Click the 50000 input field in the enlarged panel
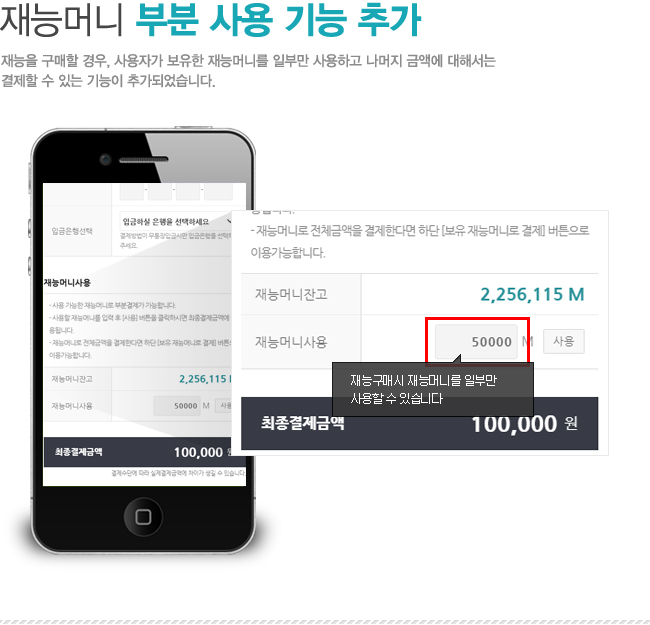The image size is (650, 625). pos(476,342)
